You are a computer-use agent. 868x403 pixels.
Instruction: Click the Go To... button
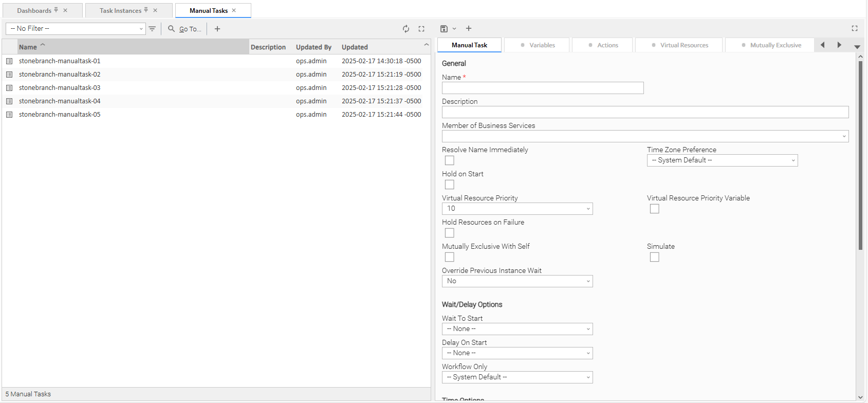(185, 29)
